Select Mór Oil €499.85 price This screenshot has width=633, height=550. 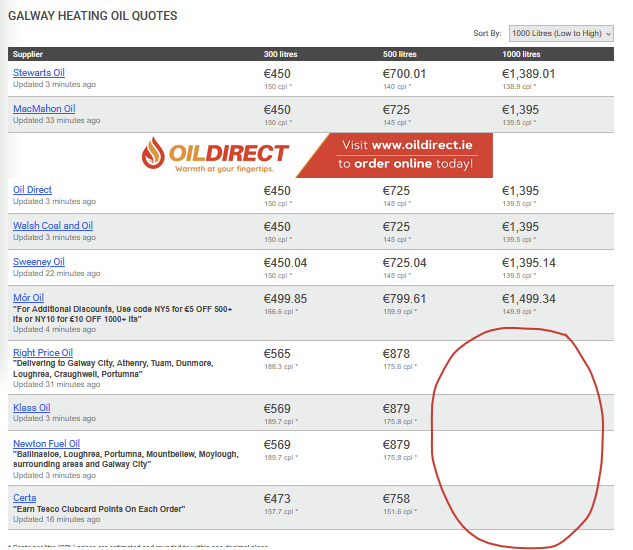tap(285, 299)
